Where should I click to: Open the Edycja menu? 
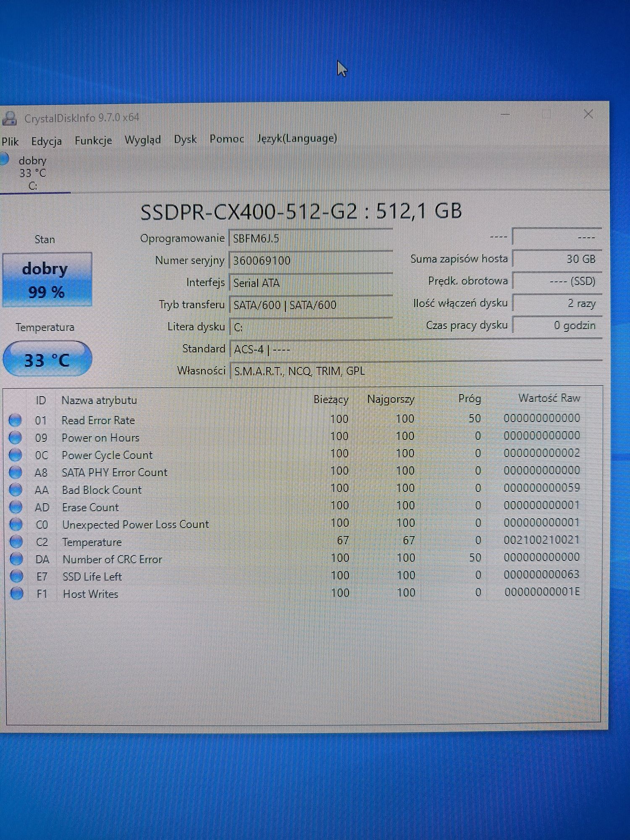(x=47, y=141)
